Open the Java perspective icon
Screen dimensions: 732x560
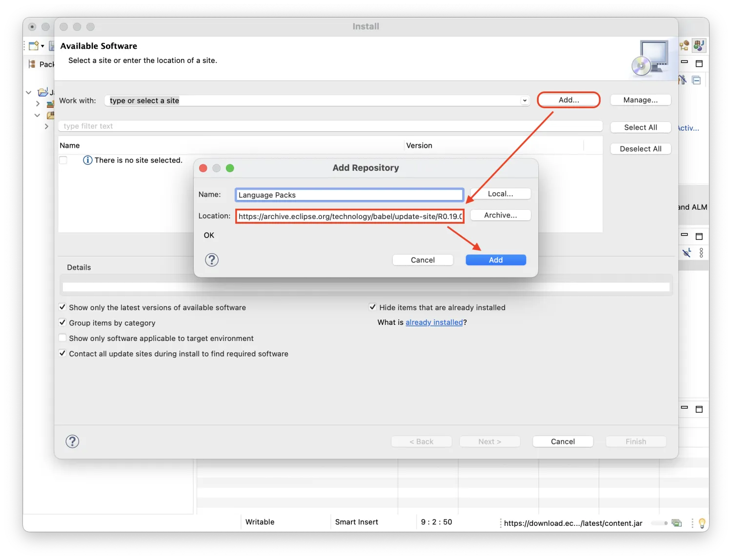699,45
